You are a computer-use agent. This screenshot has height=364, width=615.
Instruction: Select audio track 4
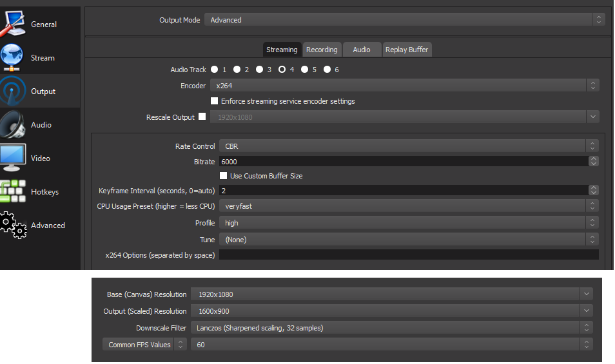(x=282, y=70)
